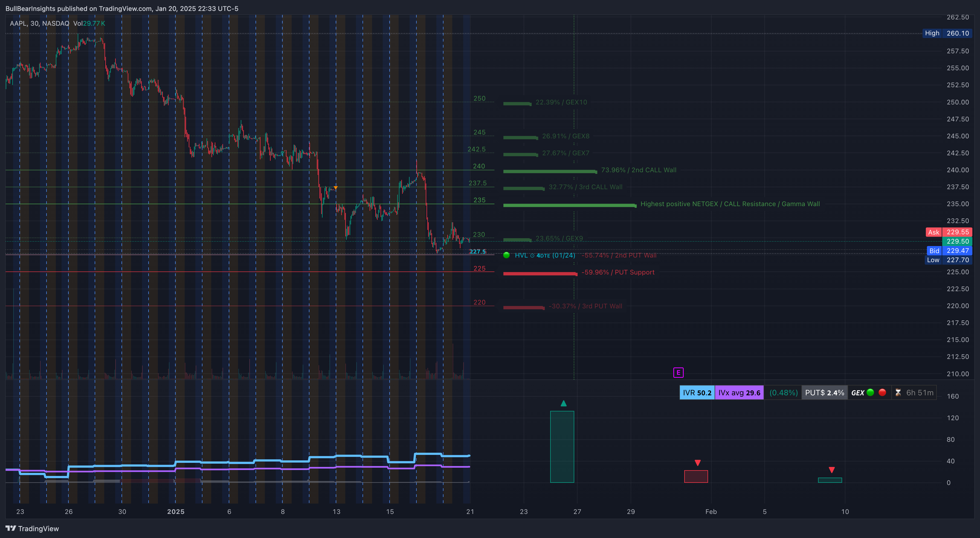The image size is (980, 538).
Task: Click the TradingView logo at bottom left
Action: [32, 528]
